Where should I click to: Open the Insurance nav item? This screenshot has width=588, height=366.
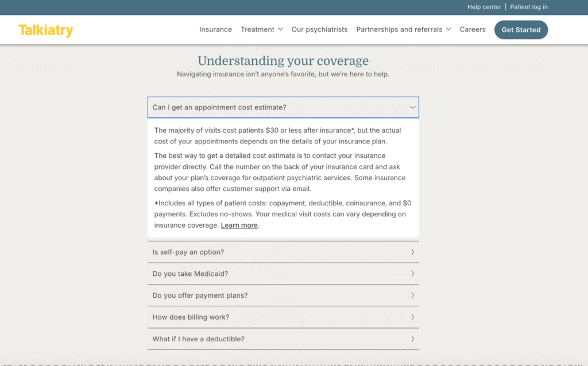point(215,30)
